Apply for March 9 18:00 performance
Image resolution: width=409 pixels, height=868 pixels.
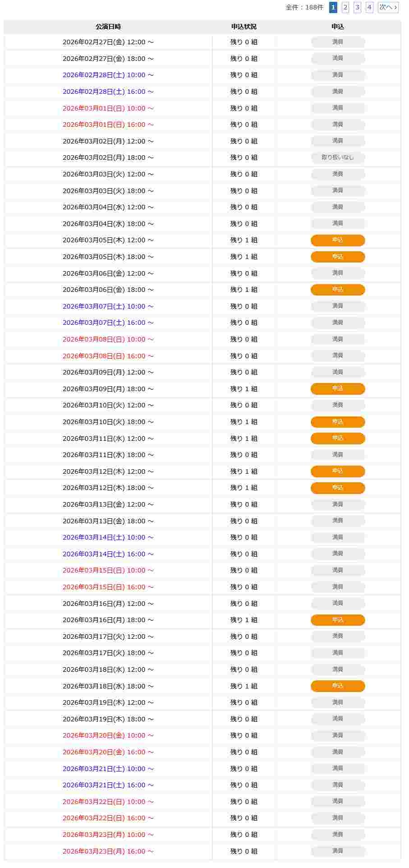click(x=338, y=388)
